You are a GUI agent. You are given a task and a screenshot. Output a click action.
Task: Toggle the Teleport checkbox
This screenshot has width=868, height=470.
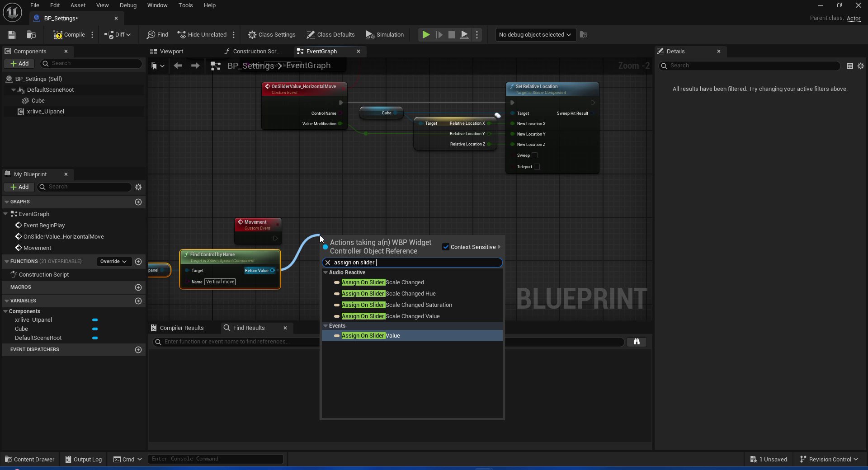point(537,167)
